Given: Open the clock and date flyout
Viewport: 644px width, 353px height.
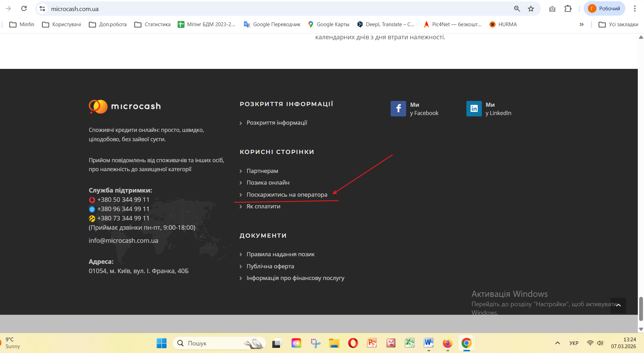Looking at the screenshot, I should pyautogui.click(x=623, y=343).
